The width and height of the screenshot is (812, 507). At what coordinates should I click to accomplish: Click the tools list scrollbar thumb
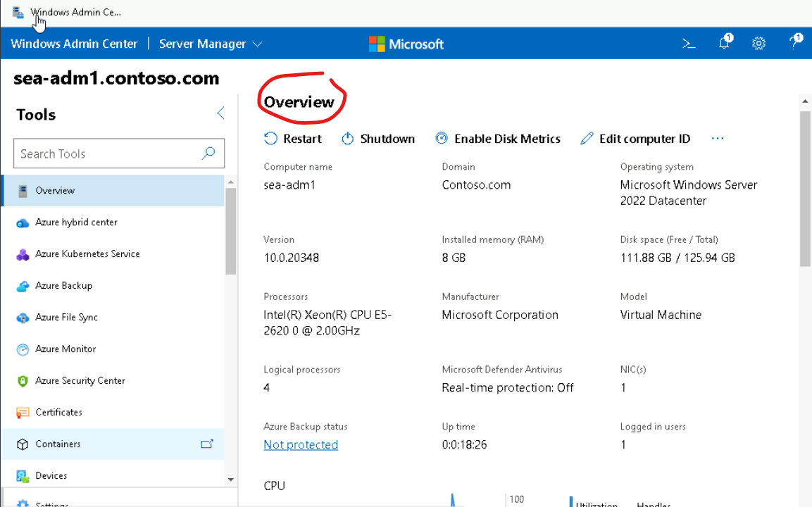[x=230, y=231]
